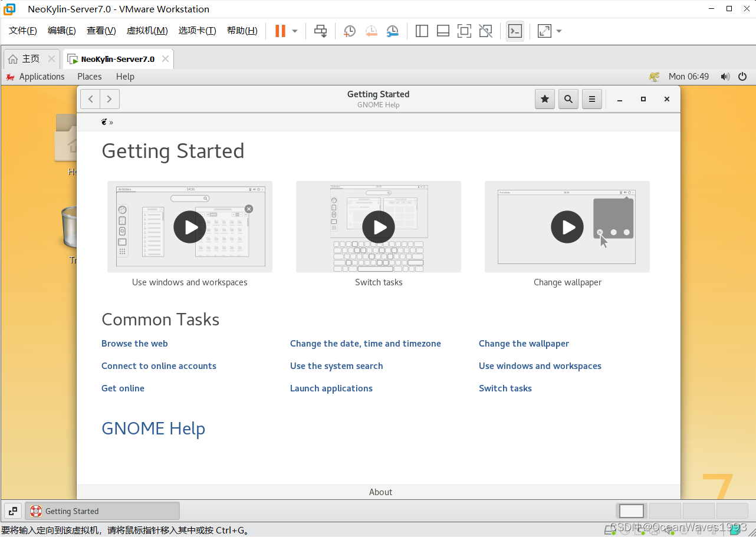
Task: Play the Switch tasks video
Action: click(379, 227)
